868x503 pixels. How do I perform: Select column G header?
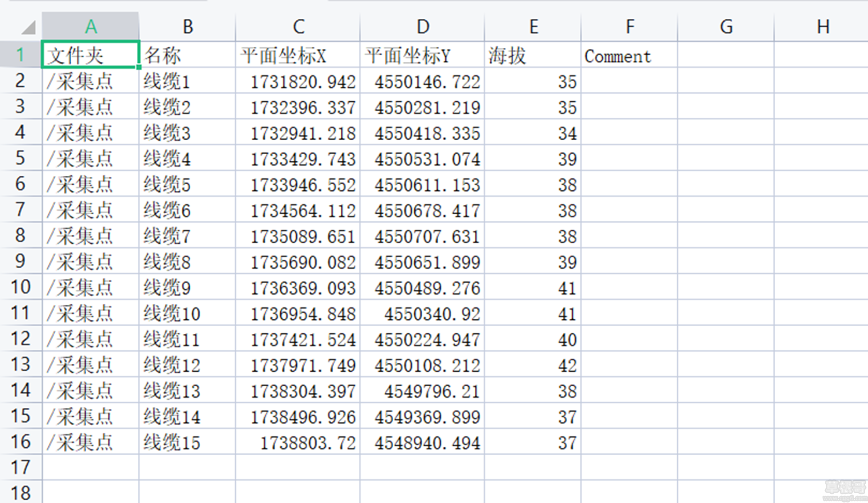tap(726, 27)
